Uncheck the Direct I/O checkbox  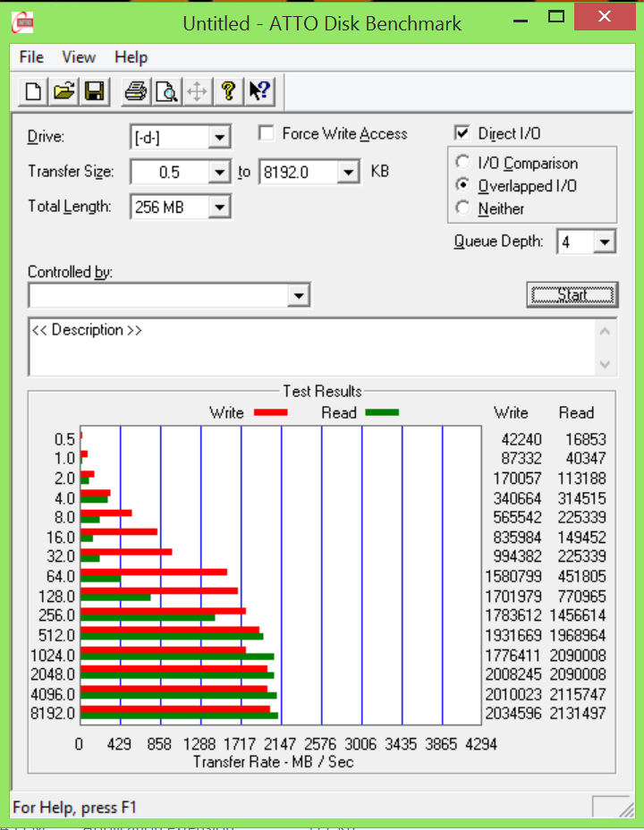[462, 133]
